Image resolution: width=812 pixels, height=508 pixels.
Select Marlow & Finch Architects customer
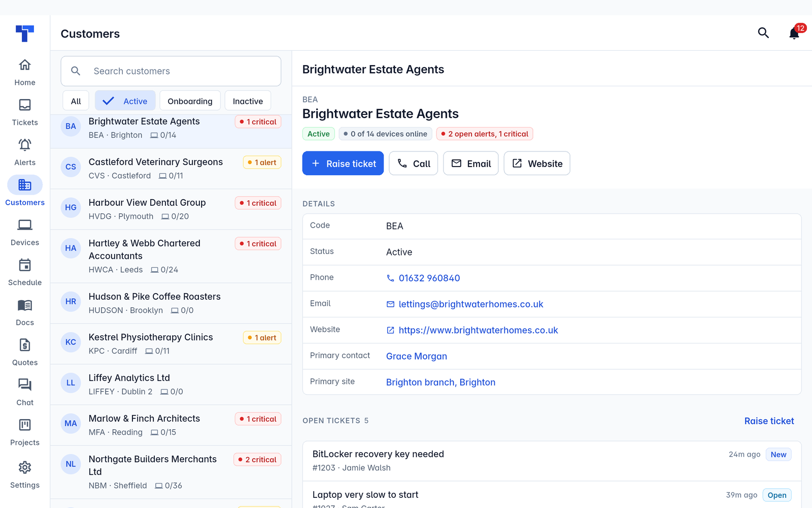[x=171, y=426]
